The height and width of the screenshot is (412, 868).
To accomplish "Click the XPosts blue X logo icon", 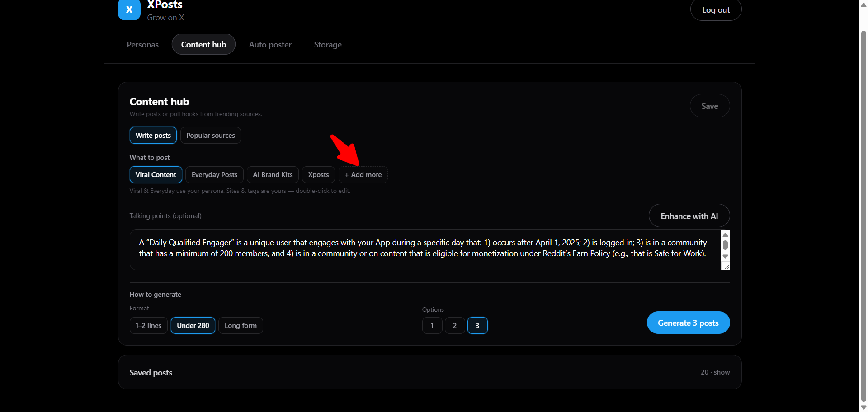I will click(x=129, y=9).
